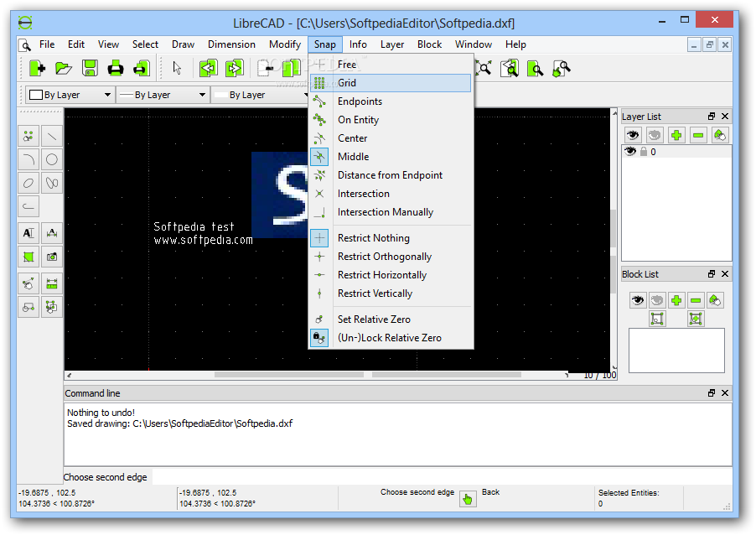Select the Text tool in left toolbox
Screen dimensions: 756x535
(28, 233)
